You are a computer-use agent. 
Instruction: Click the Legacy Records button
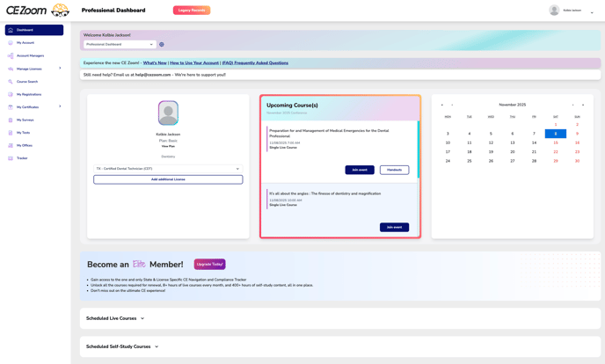pos(192,11)
